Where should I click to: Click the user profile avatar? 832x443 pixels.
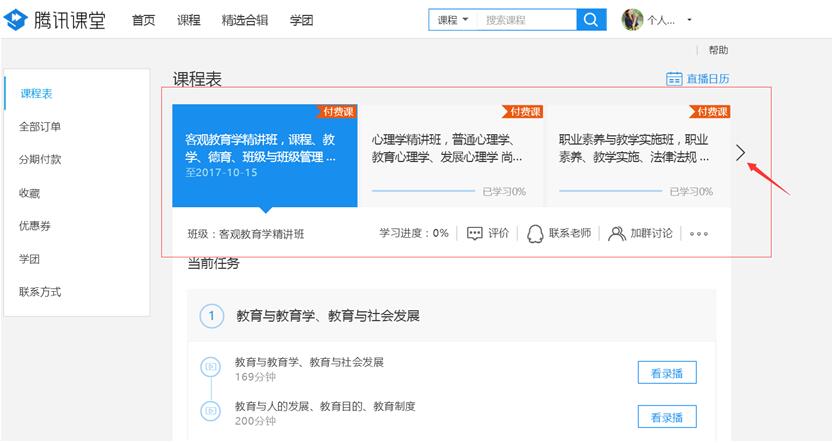click(x=632, y=20)
